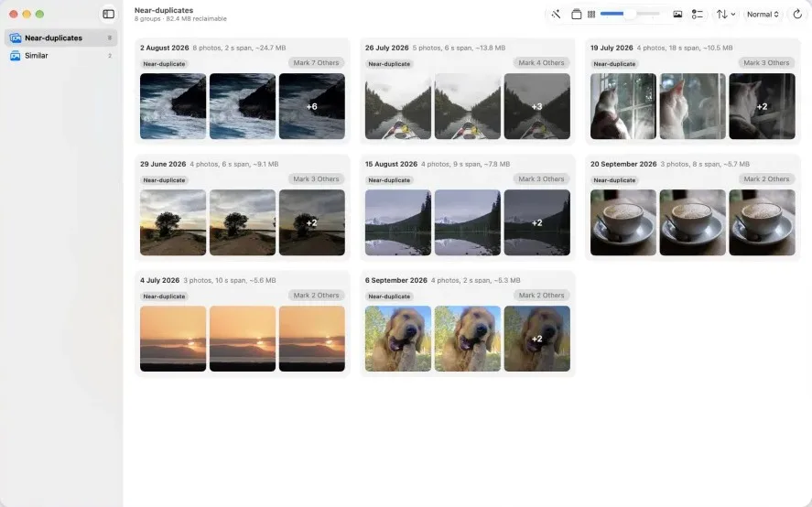Viewport: 812px width, 507px height.
Task: Click the 6 September 2026 group heading
Action: [x=396, y=280]
